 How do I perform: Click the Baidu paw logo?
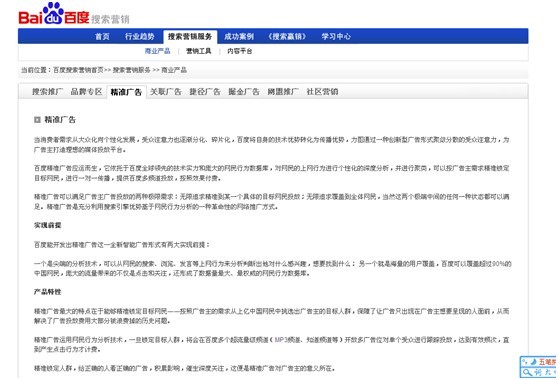(54, 14)
